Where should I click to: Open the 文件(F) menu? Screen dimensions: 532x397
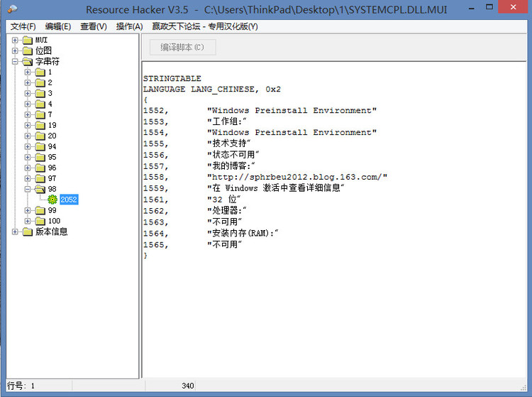click(23, 26)
